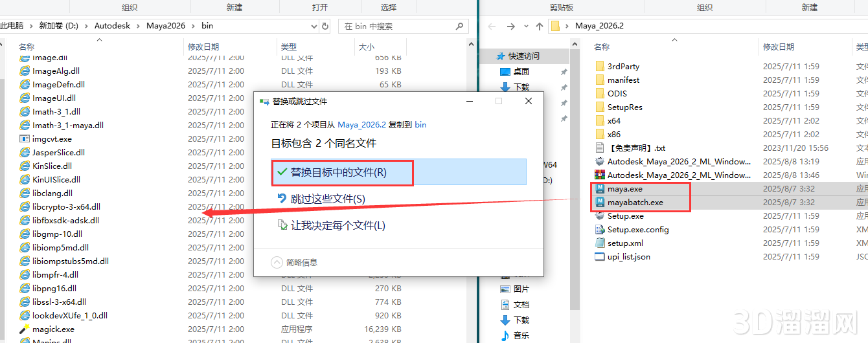
Task: Select lookdevXUfe_1_0.dll in the bin list
Action: coord(70,316)
